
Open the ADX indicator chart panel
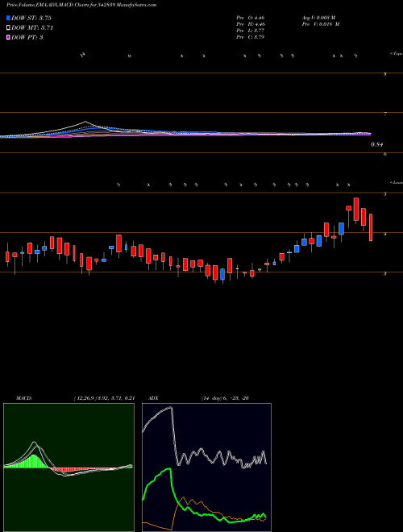tap(206, 468)
